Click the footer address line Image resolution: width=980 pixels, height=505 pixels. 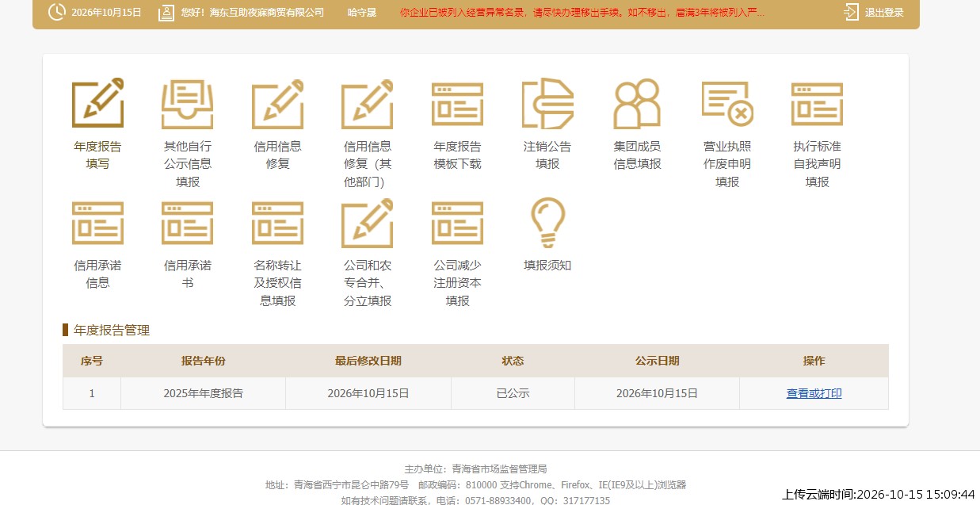click(x=475, y=485)
